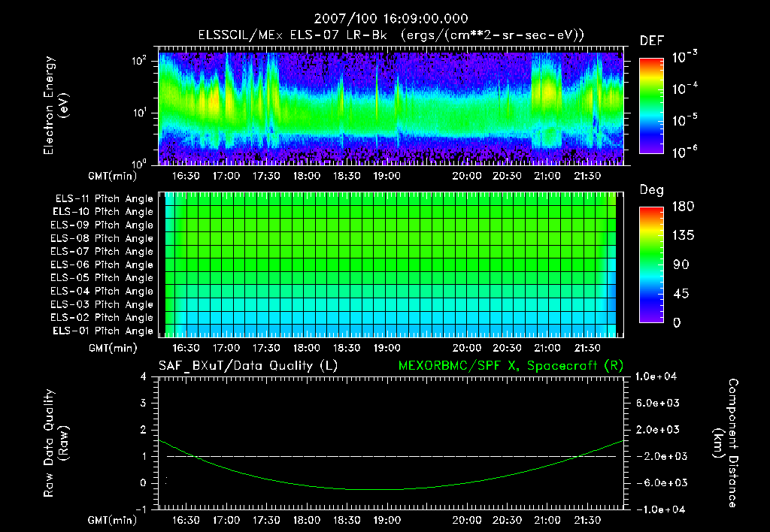The width and height of the screenshot is (770, 532).
Task: Click the 'ELS-01 Pitch Angle' row label
Action: coord(102,331)
